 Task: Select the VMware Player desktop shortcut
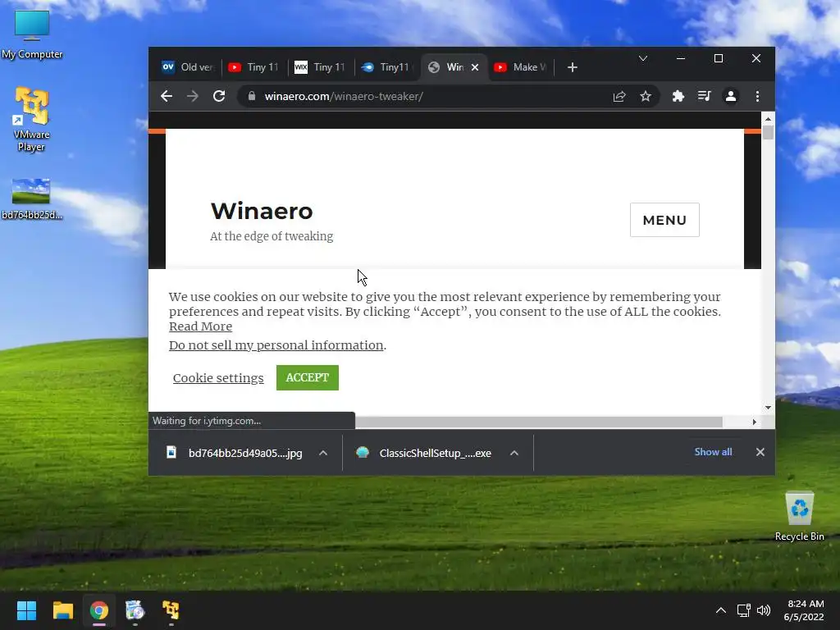[32, 120]
